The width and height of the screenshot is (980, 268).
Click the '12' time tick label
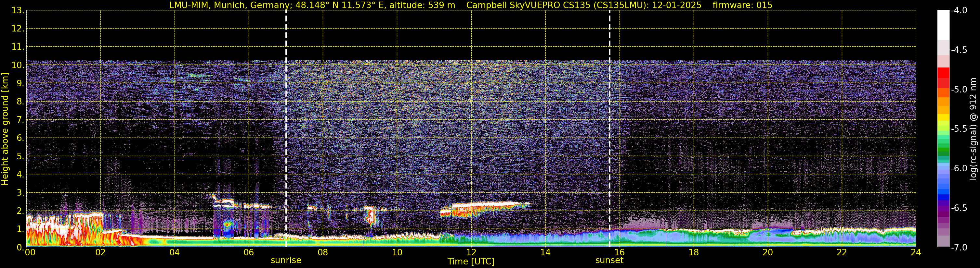click(x=471, y=252)
